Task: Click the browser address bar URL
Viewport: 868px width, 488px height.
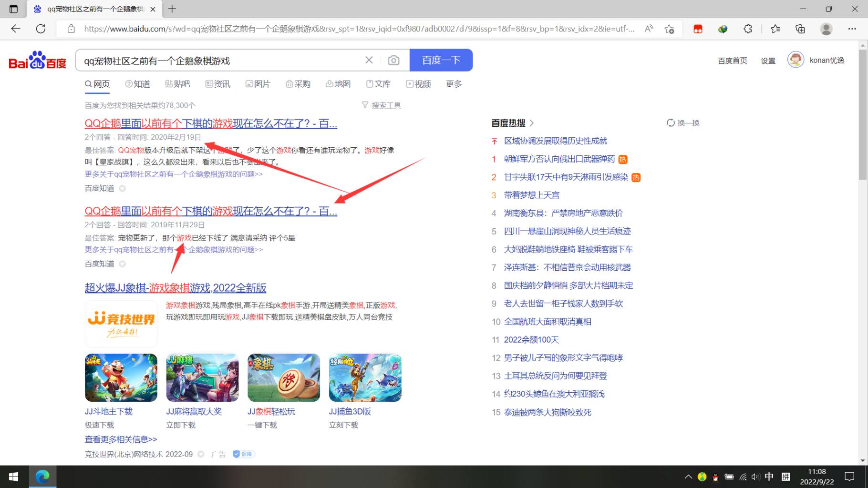Action: tap(359, 29)
